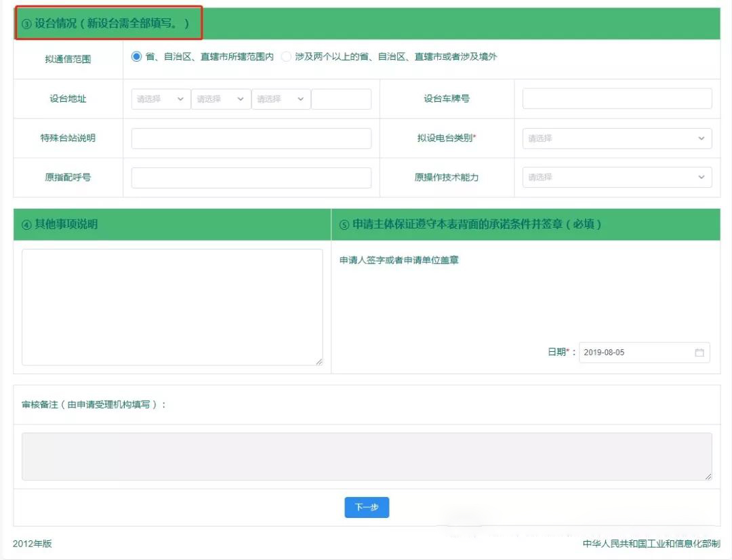Open the second 设台地址 city dropdown

220,99
